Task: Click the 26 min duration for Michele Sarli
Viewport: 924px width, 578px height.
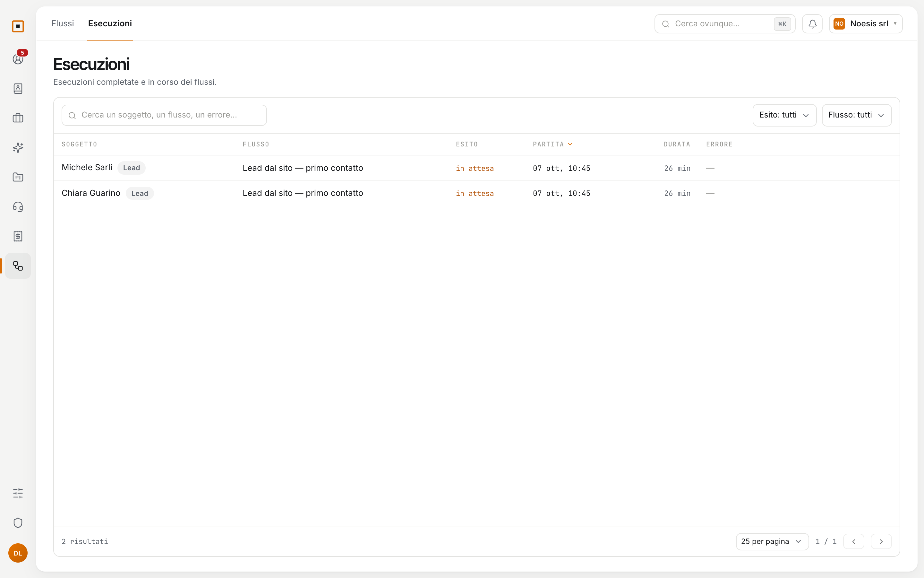Action: 677,168
